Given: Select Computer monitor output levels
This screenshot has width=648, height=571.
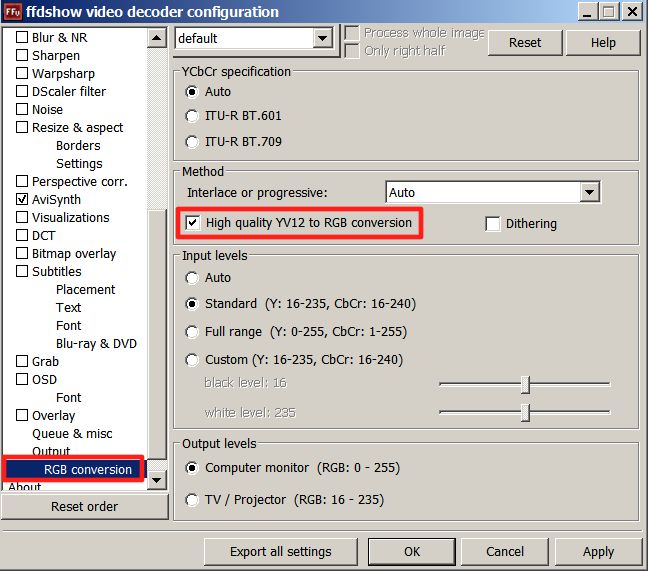Looking at the screenshot, I should coord(192,468).
